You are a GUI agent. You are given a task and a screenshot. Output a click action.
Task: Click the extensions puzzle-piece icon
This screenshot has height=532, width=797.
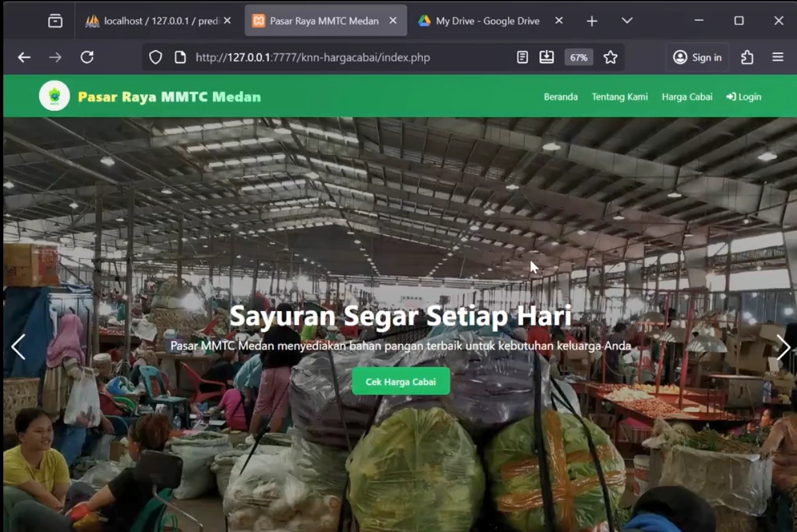[x=747, y=57]
